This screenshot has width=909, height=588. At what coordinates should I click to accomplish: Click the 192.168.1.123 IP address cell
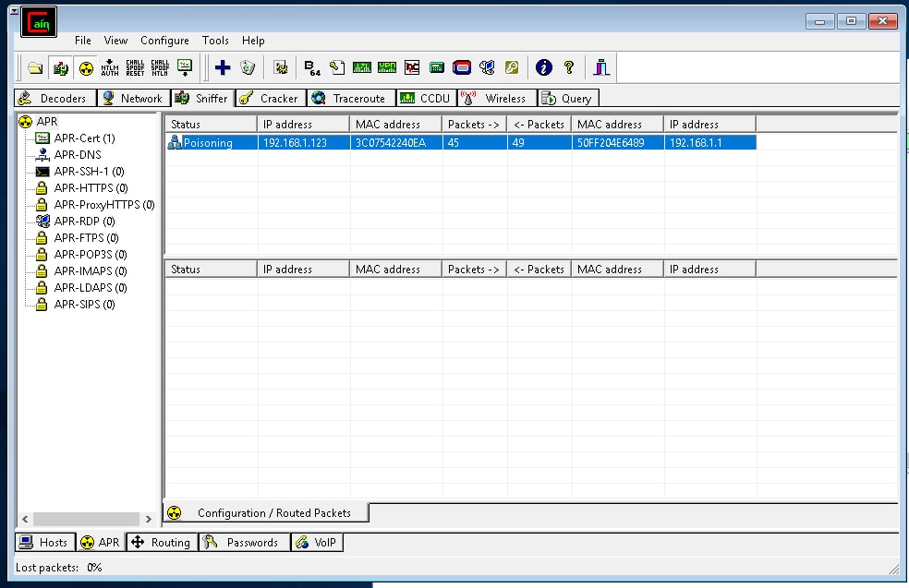pyautogui.click(x=304, y=142)
